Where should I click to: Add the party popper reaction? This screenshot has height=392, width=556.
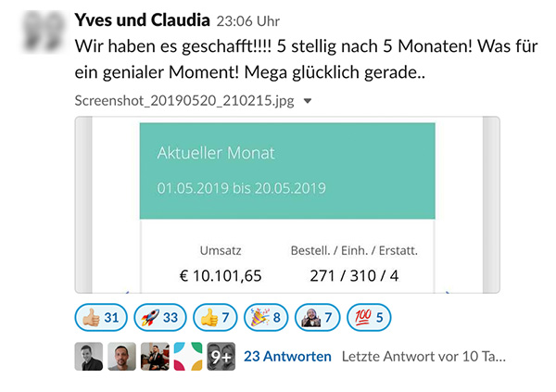[266, 318]
